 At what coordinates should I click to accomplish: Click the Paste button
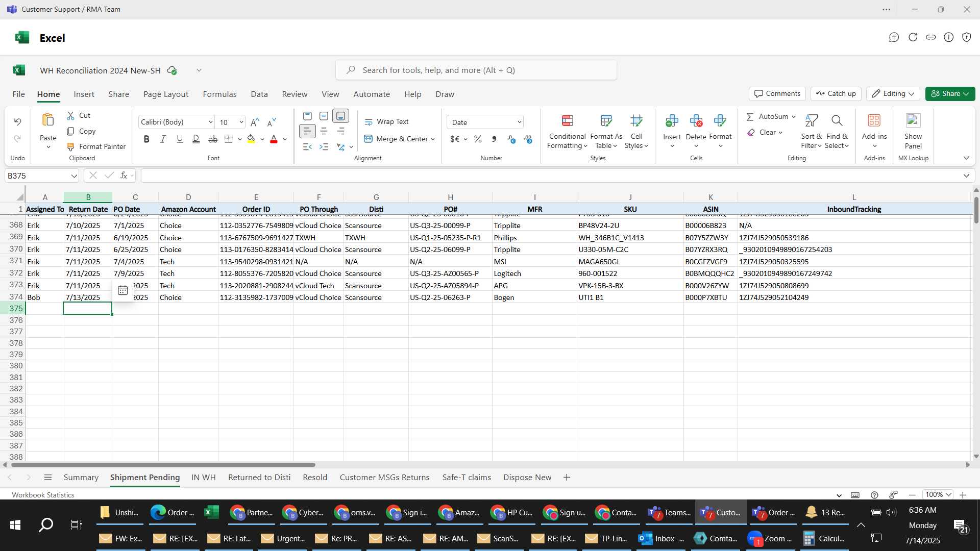[48, 131]
